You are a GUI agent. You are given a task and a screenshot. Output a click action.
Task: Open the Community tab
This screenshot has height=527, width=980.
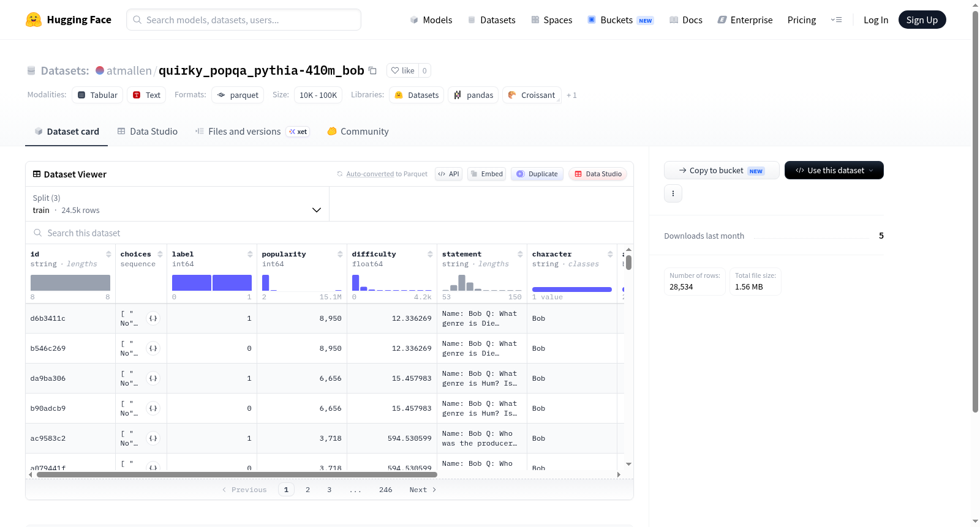click(358, 132)
